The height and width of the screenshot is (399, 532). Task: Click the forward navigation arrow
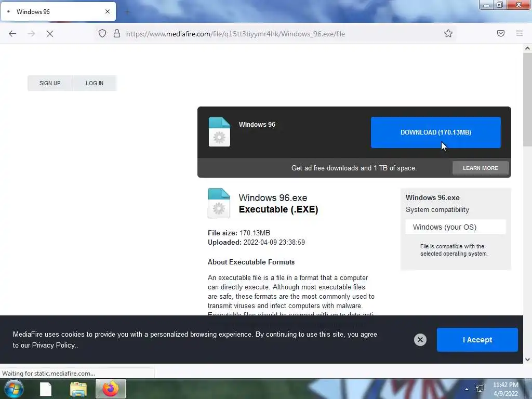coord(31,34)
